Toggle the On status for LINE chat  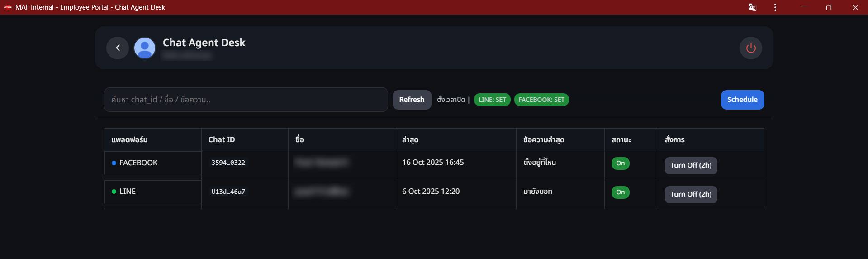pyautogui.click(x=620, y=192)
